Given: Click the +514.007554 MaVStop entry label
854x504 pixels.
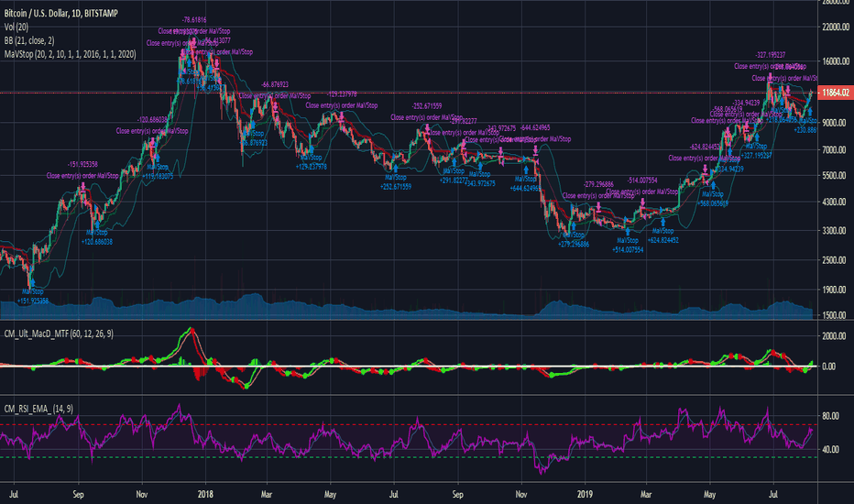Looking at the screenshot, I should pyautogui.click(x=628, y=249).
